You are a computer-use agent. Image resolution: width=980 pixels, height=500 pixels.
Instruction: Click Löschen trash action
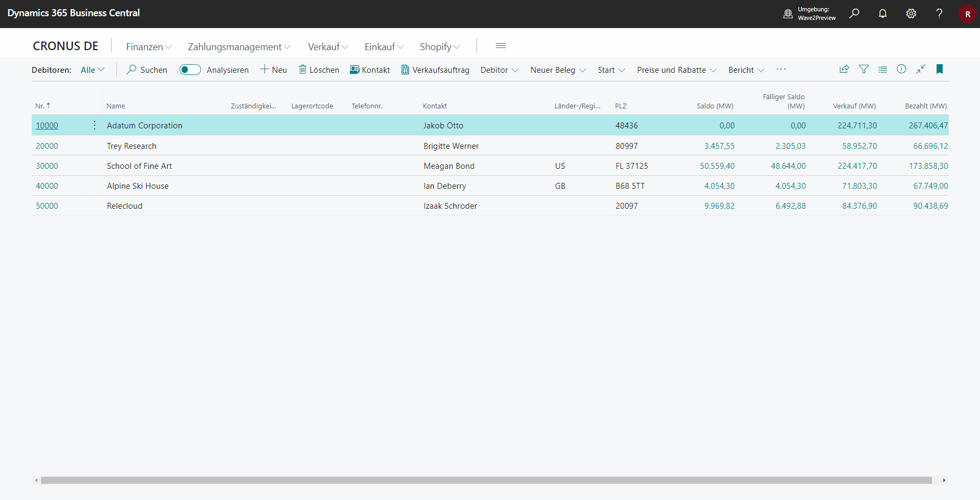pyautogui.click(x=319, y=70)
